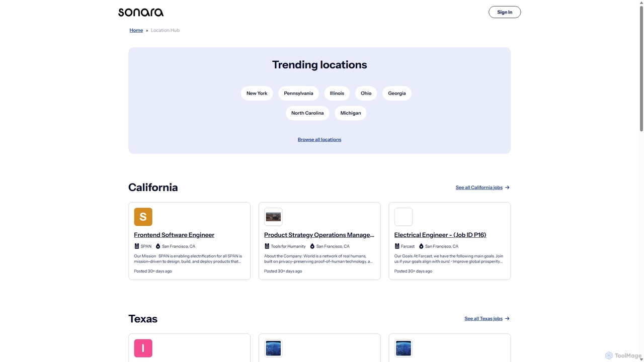Click the SPAN company logo with letter S
Screen dimensions: 644x362
click(143, 217)
